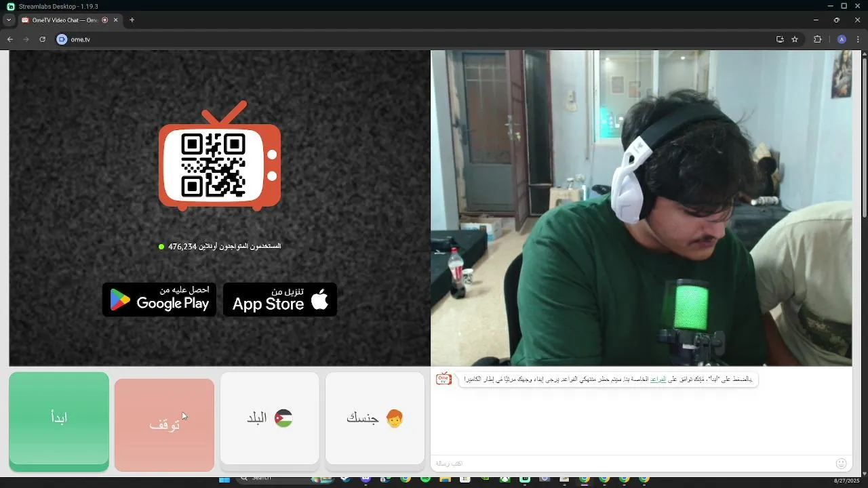The width and height of the screenshot is (868, 488).
Task: Click the taskbar date 8/27/2025
Action: (x=846, y=481)
